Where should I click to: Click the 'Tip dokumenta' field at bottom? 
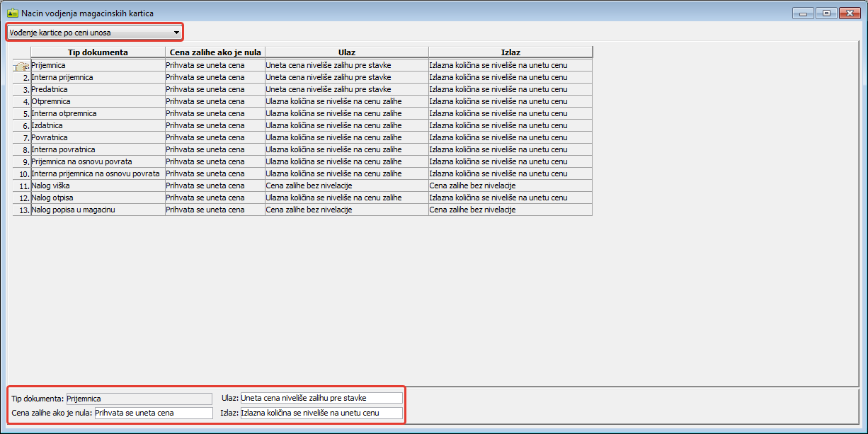(x=139, y=399)
